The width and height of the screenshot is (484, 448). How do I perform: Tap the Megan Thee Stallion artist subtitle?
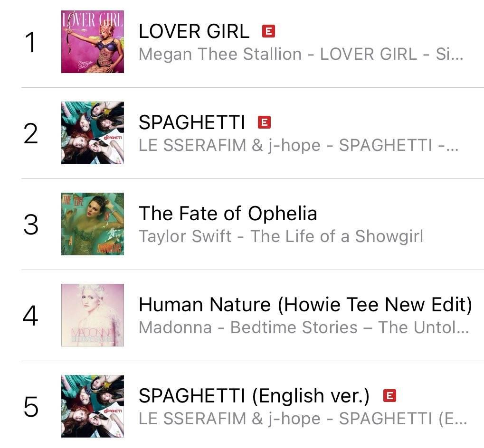pos(300,54)
